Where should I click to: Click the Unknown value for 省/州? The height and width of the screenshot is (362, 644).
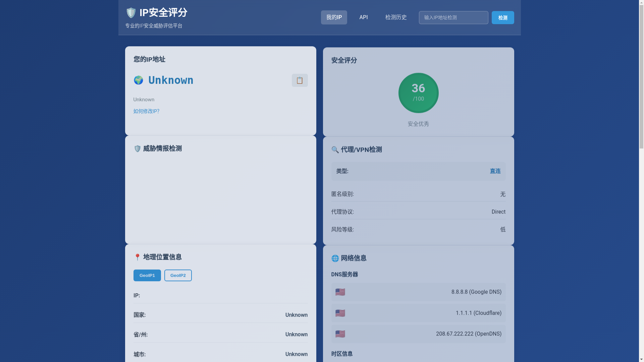pyautogui.click(x=297, y=335)
